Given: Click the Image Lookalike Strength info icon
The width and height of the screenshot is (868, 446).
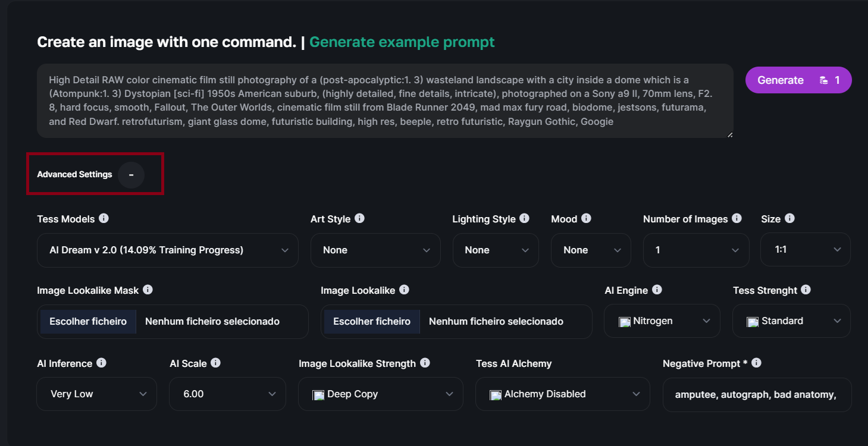Looking at the screenshot, I should tap(425, 363).
